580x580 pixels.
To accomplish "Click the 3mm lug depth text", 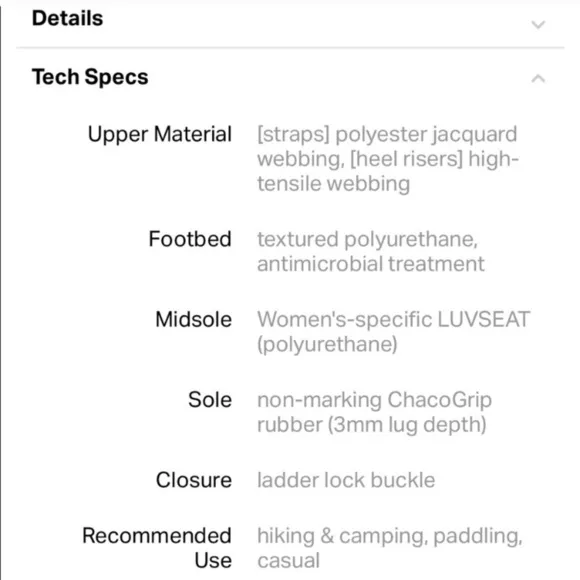I will [x=407, y=425].
